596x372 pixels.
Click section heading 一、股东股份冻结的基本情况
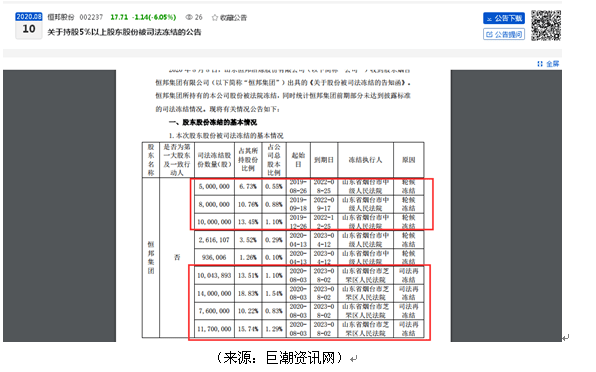tap(213, 122)
